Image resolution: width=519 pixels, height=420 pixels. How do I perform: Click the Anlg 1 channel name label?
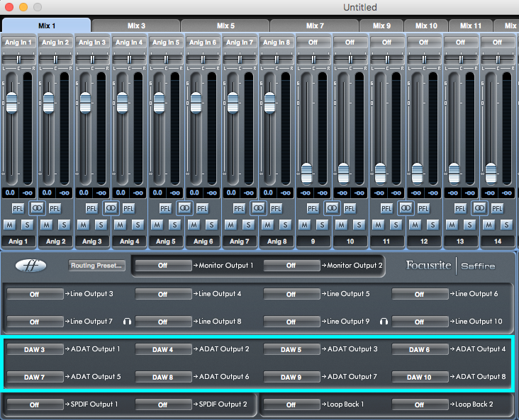point(18,242)
